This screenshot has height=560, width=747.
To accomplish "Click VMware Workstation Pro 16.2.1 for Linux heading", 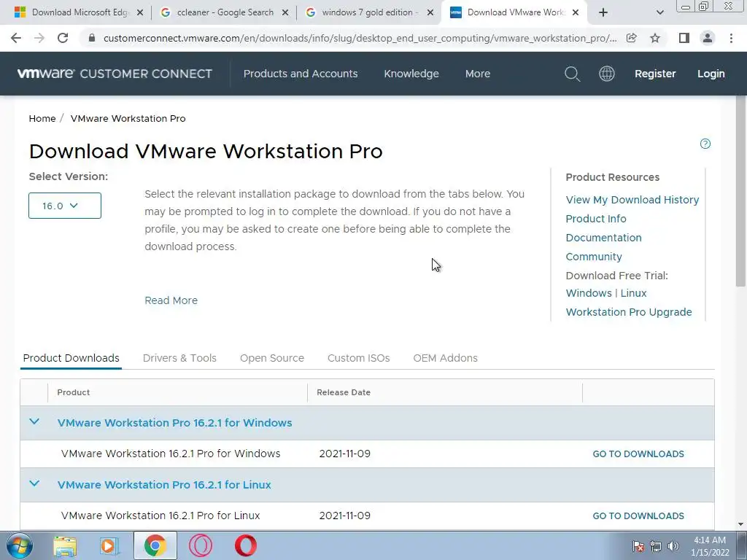I will (x=164, y=485).
